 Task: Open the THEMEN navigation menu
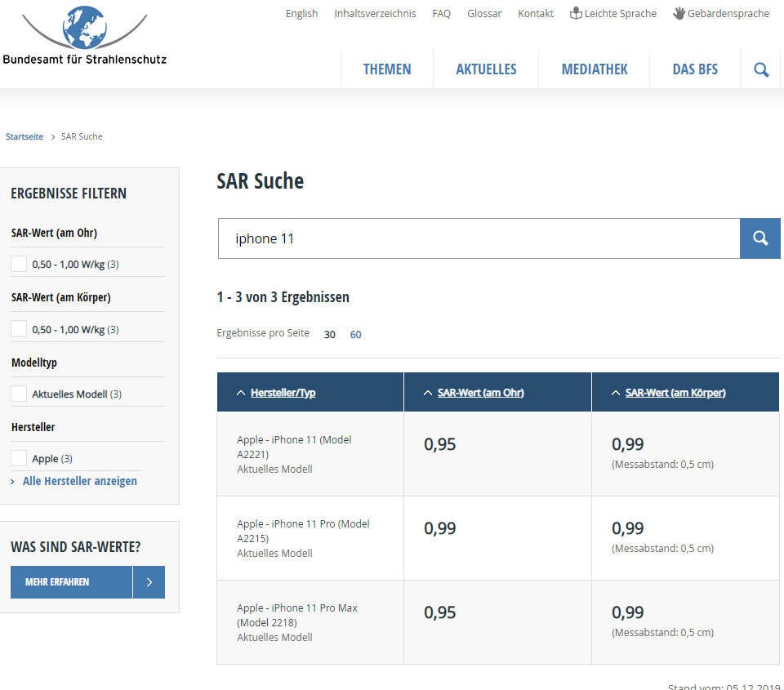(x=387, y=69)
